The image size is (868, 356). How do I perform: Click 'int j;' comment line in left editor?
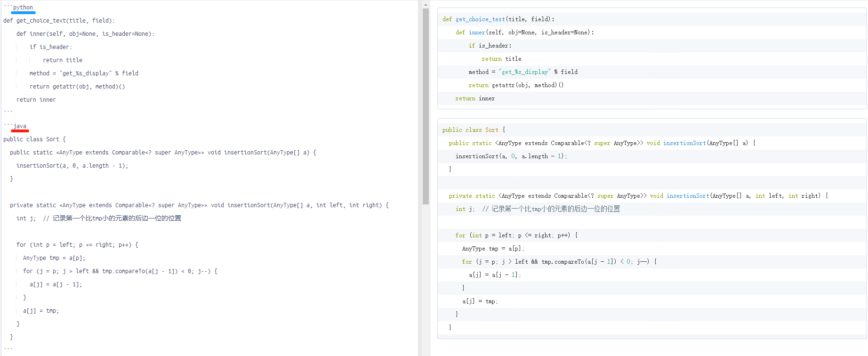pyautogui.click(x=99, y=218)
